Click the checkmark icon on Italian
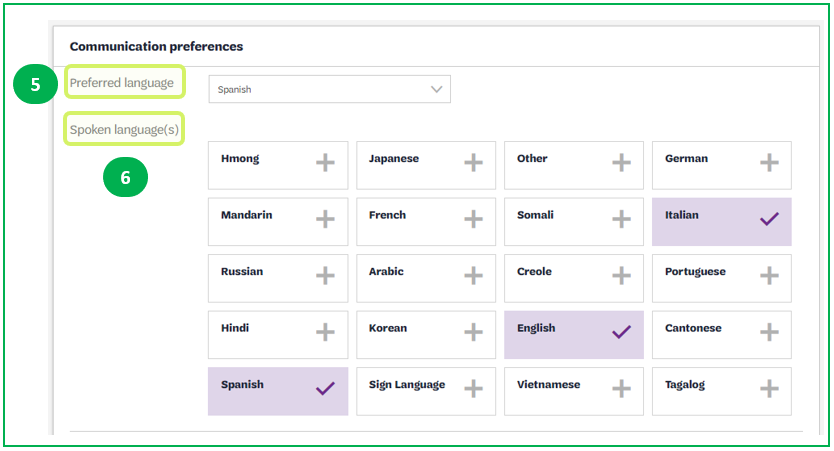 click(x=769, y=219)
